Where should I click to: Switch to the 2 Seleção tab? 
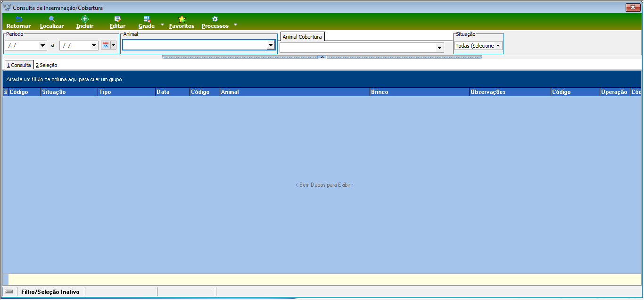(x=46, y=65)
